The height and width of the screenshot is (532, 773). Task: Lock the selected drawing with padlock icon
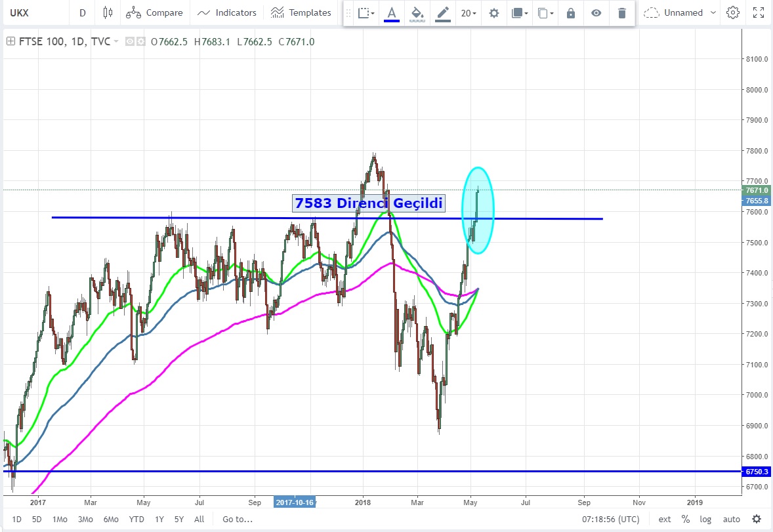[x=571, y=12]
